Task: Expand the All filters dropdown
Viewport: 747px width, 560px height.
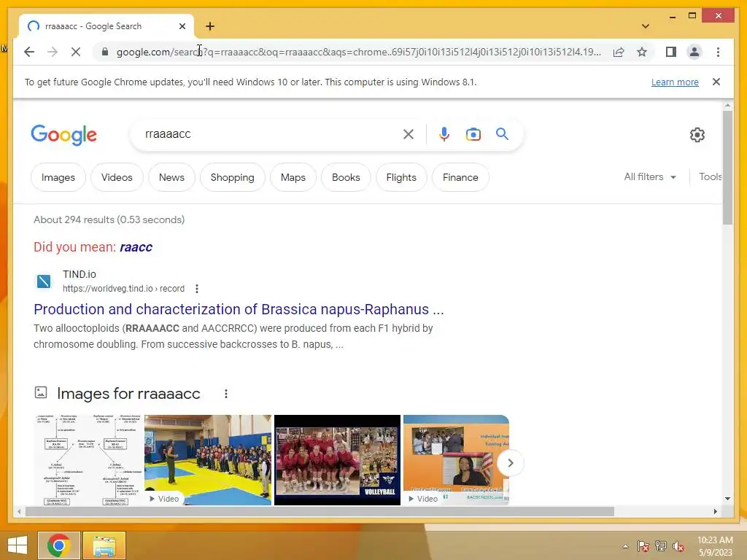Action: (x=650, y=176)
